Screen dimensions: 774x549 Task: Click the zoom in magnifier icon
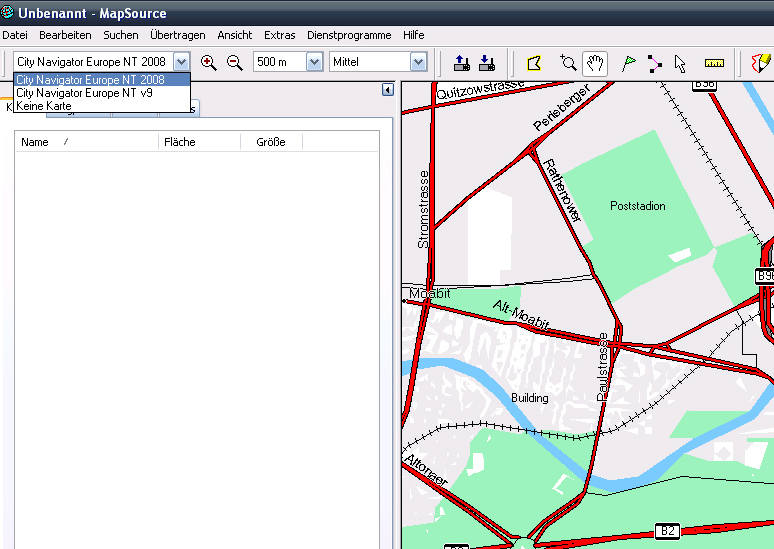[208, 62]
